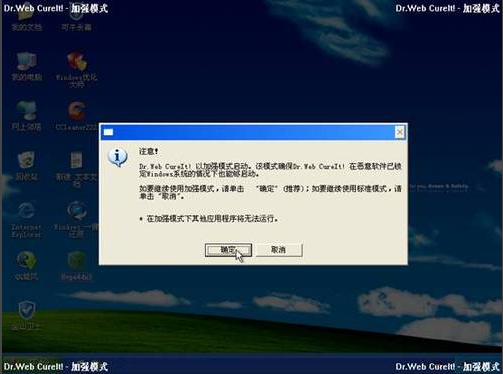Open the Windows 一键还原 desktop icon
This screenshot has height=374, width=503.
[x=77, y=220]
